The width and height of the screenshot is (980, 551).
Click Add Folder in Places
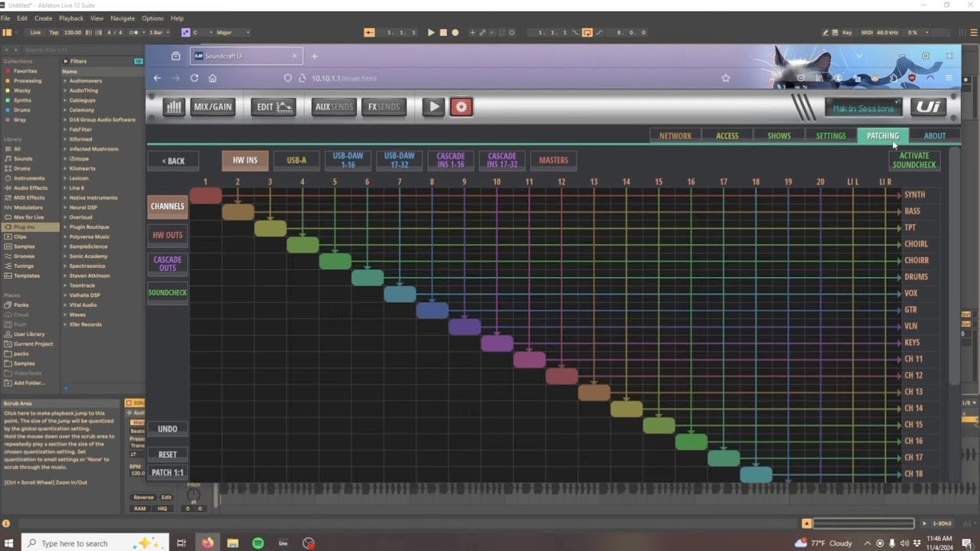coord(29,383)
